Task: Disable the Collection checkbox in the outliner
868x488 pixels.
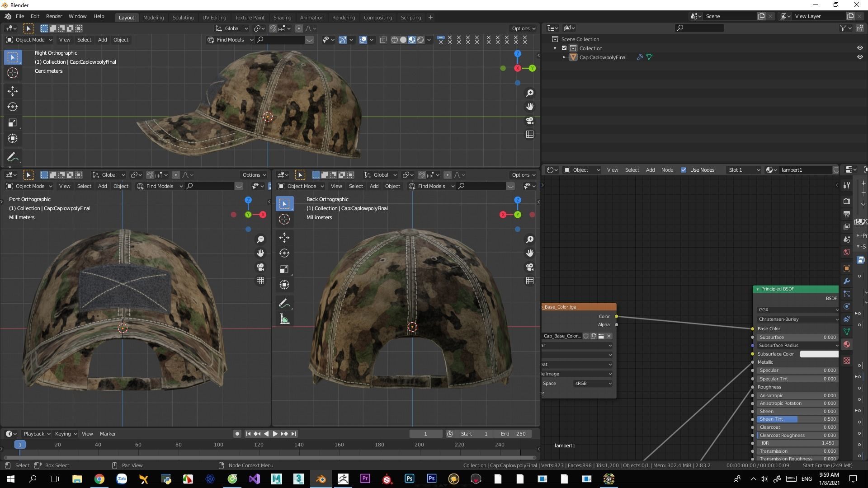Action: [x=564, y=48]
